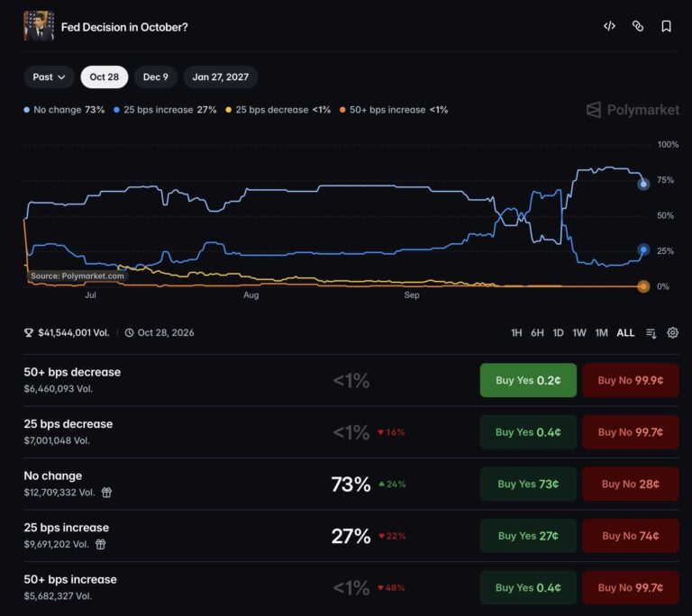692x616 pixels.
Task: Click rewards gift icon beside No change
Action: tap(106, 492)
